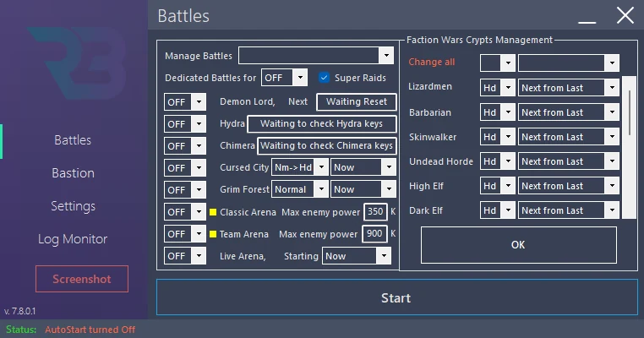Screen dimensions: 644x338
Task: Go to Settings in the sidebar
Action: 74,205
